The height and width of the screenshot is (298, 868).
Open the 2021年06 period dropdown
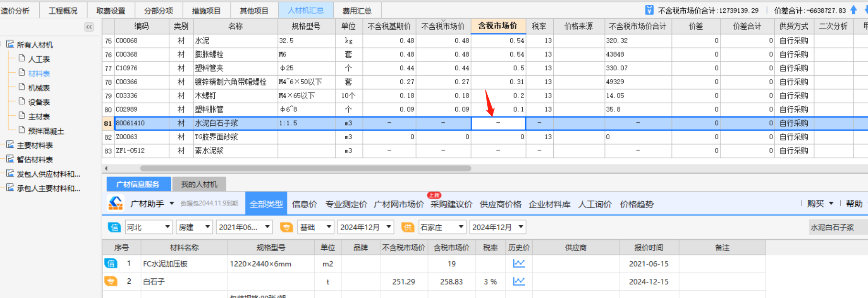point(268,227)
